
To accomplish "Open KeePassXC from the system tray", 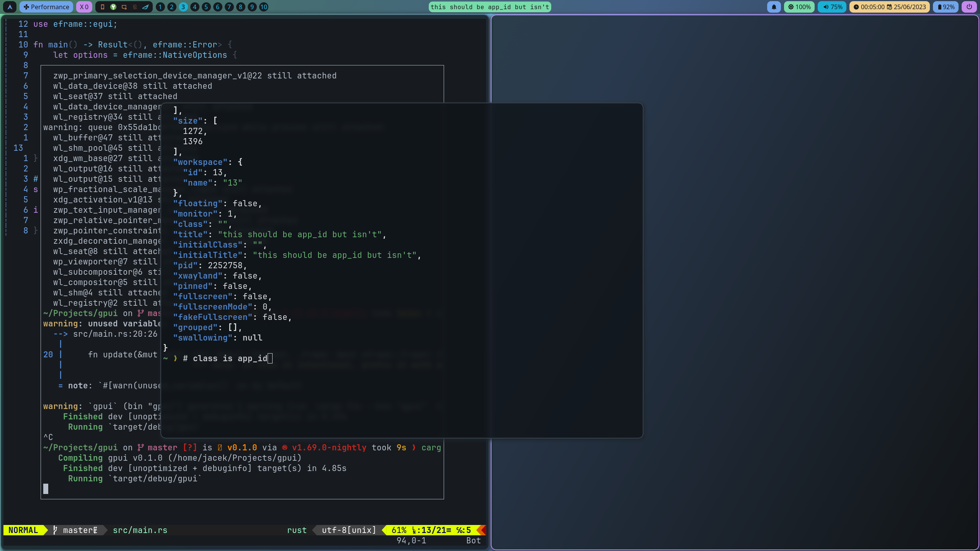I will pyautogui.click(x=113, y=7).
